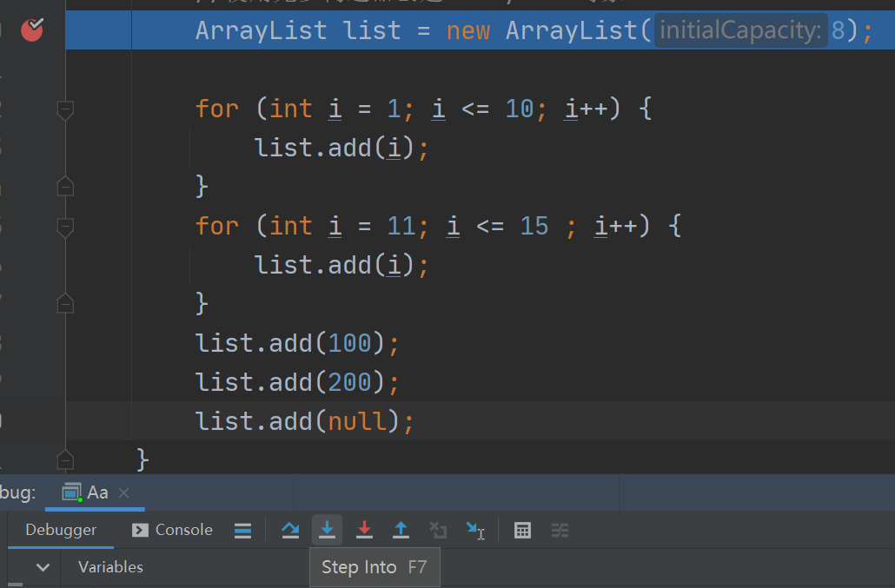Collapse the first for loop fold arrow

tap(64, 110)
